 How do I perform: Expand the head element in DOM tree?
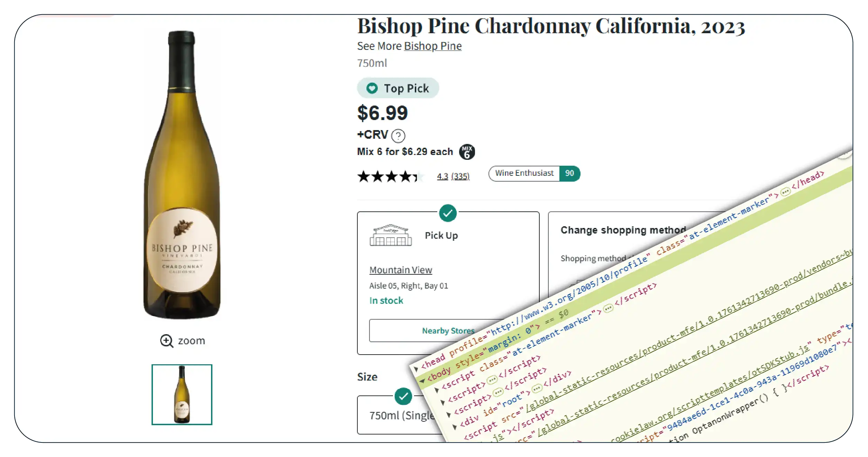(x=416, y=368)
